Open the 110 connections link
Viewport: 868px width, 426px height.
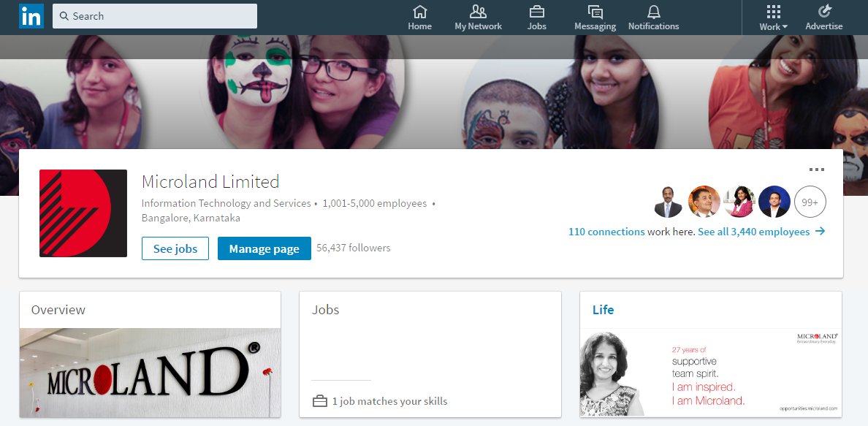click(x=606, y=232)
